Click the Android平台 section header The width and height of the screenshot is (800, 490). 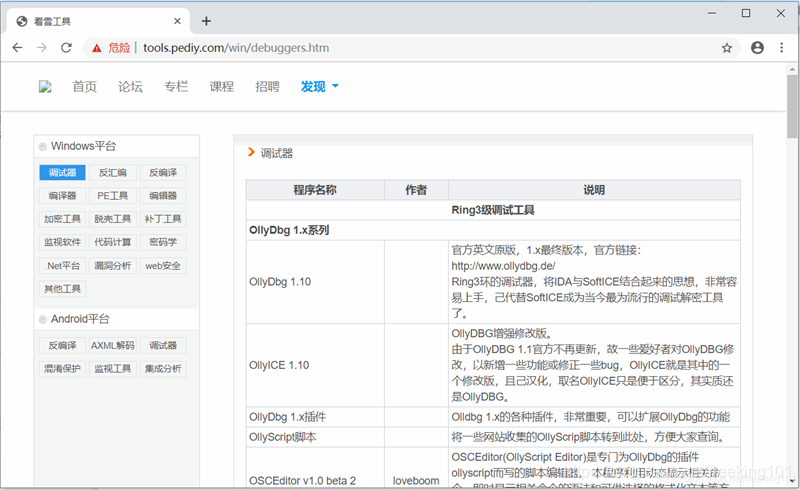80,319
